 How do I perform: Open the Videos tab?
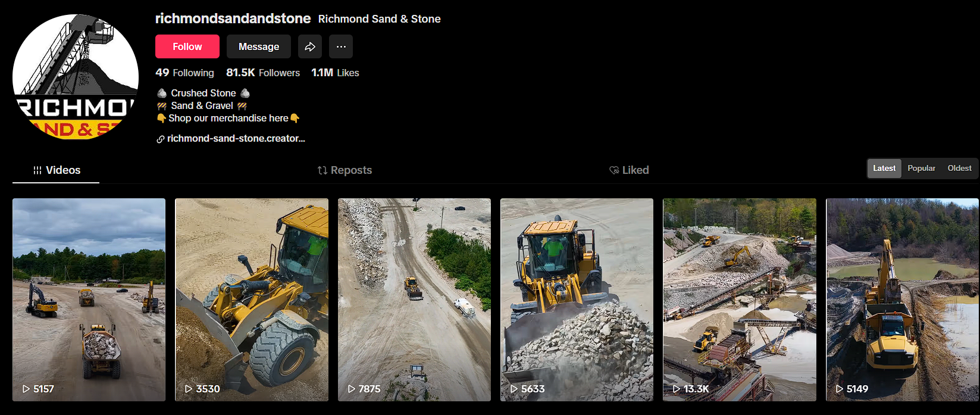63,170
